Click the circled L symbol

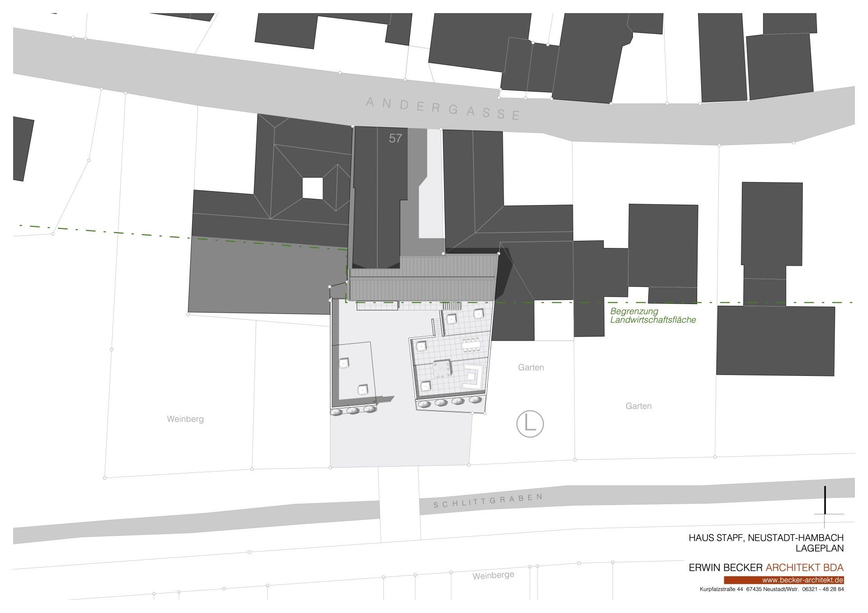point(530,424)
